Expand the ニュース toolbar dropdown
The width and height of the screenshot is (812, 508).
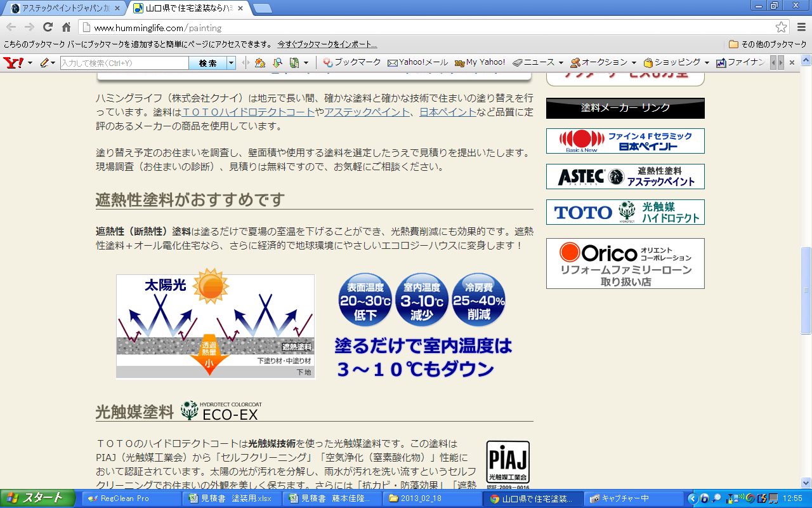560,62
